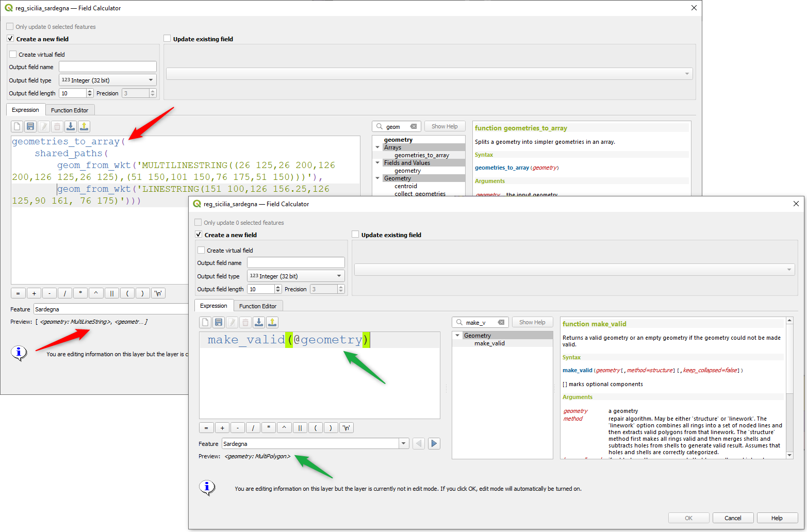Click the save expression icon in front dialog
This screenshot has height=532, width=807.
click(219, 322)
